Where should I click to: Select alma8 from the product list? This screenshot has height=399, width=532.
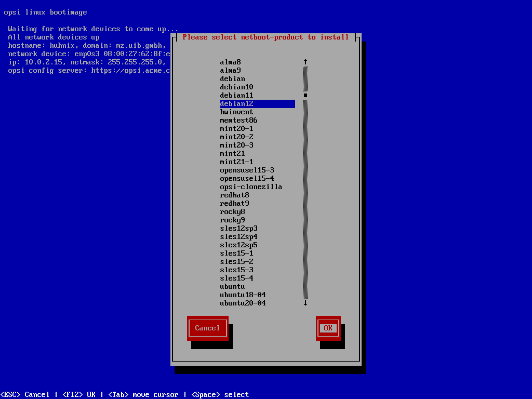(258, 62)
